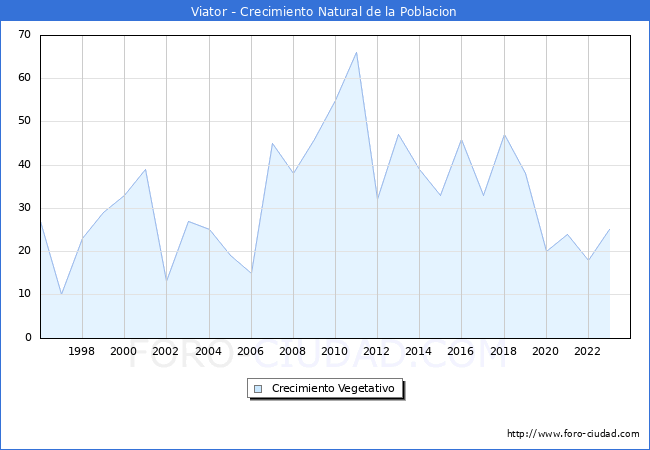
Task: Click the 70 y-axis label
Action: [x=24, y=35]
